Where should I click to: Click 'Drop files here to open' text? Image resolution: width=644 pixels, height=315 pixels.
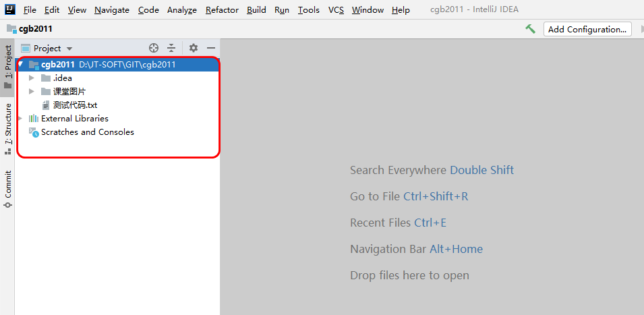tap(409, 275)
